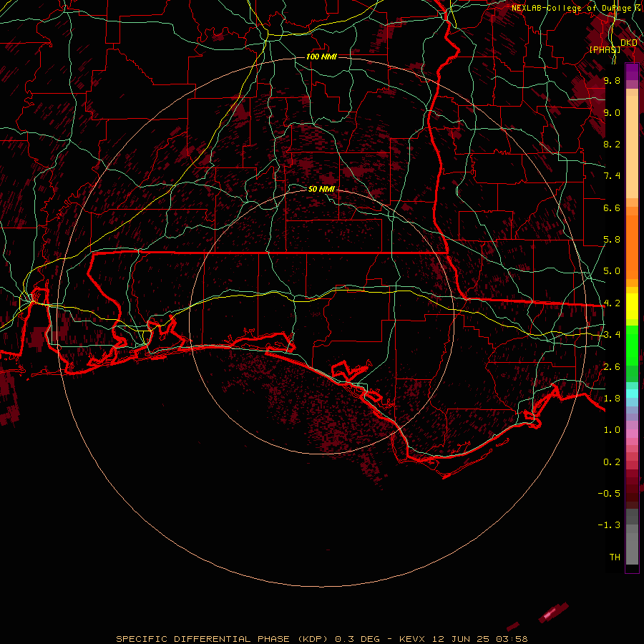Screen dimensions: 644x644
Task: Click the -1.3 value on the color scale
Action: pos(609,525)
